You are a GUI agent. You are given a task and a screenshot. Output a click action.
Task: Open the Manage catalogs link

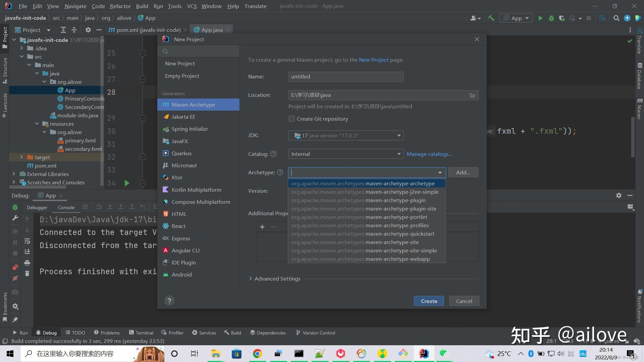[429, 154]
